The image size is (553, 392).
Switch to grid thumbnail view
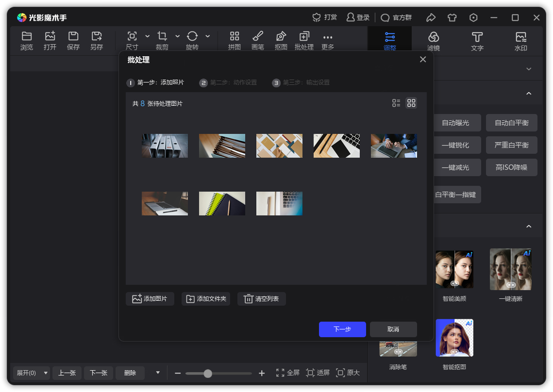point(411,103)
